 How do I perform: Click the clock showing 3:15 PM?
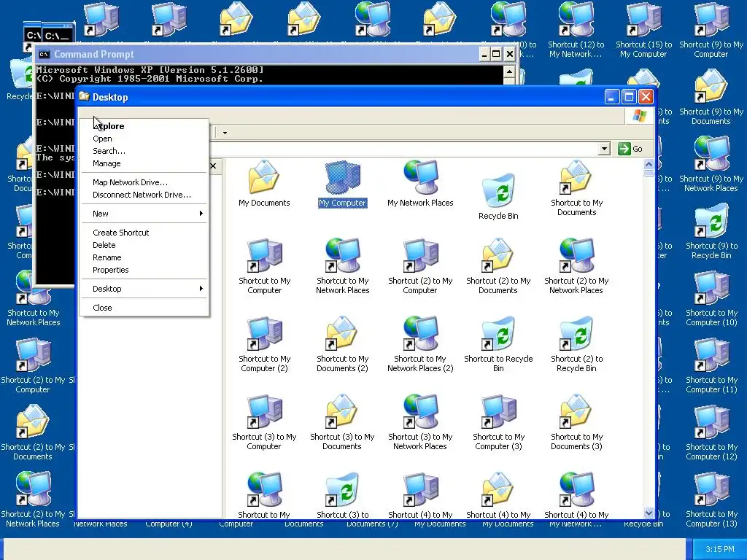pyautogui.click(x=720, y=549)
